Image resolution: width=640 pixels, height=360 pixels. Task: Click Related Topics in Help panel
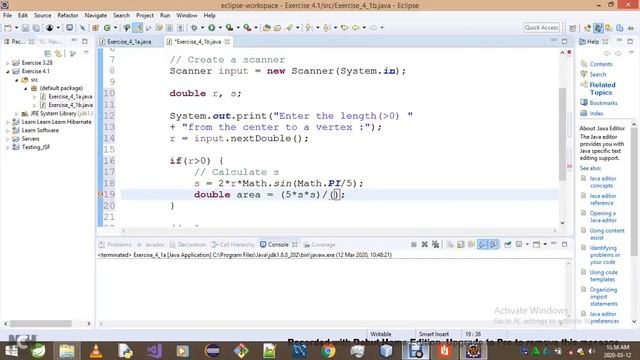(602, 89)
